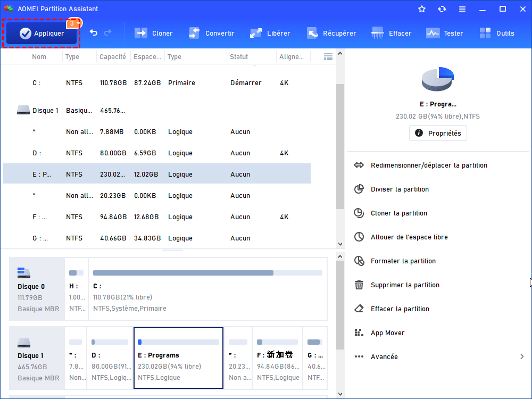Click the Aligne... column header
The image size is (532, 399).
(292, 57)
